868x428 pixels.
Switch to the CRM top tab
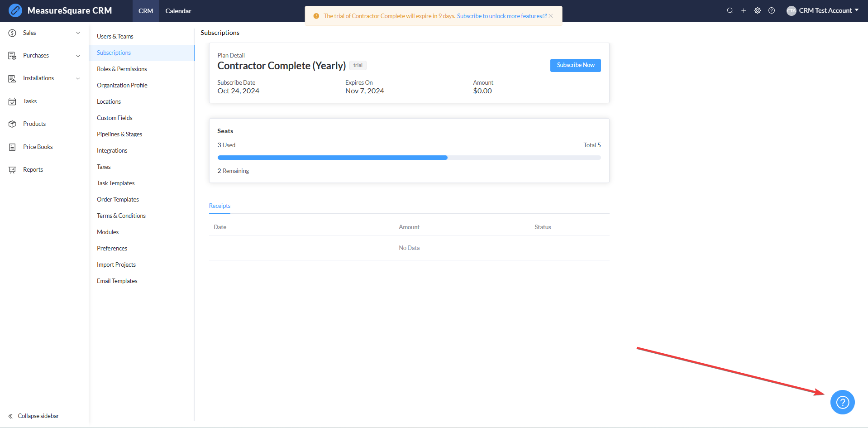(146, 11)
